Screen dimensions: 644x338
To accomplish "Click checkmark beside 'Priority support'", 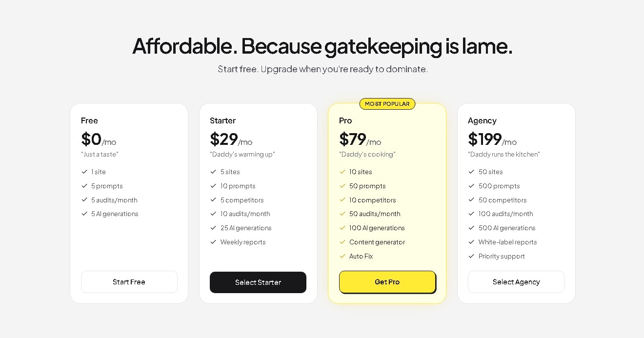I will click(471, 256).
